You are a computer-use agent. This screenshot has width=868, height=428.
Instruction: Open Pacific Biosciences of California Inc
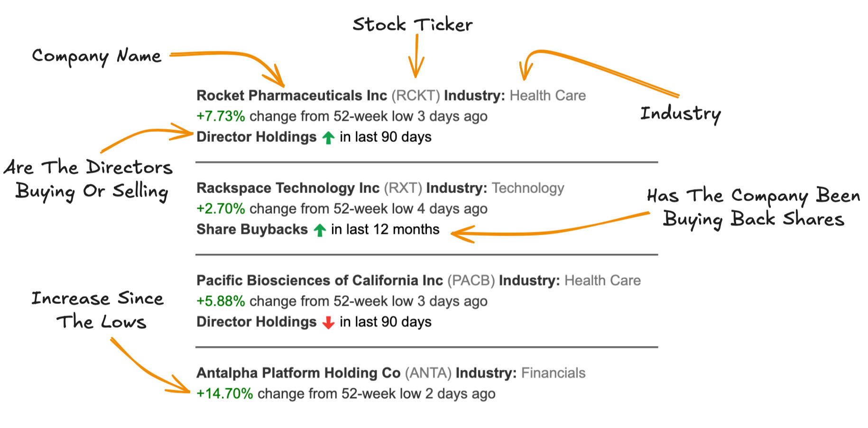(320, 281)
